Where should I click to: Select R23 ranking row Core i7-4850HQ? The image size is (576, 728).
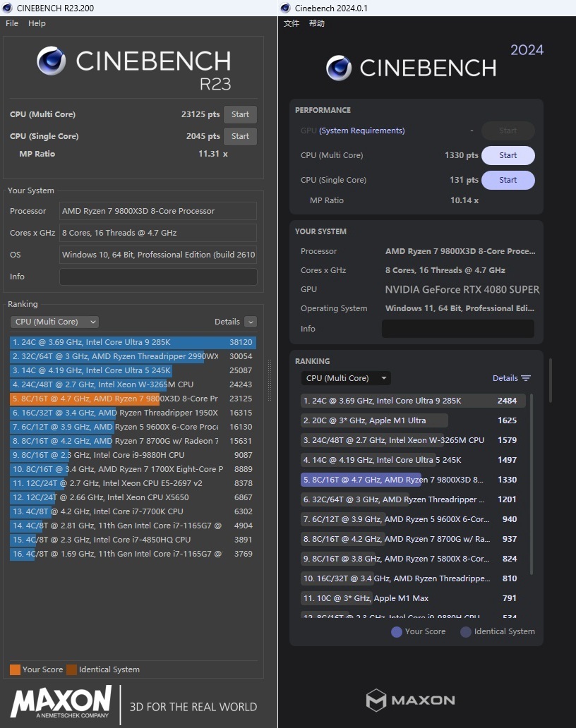coord(133,540)
